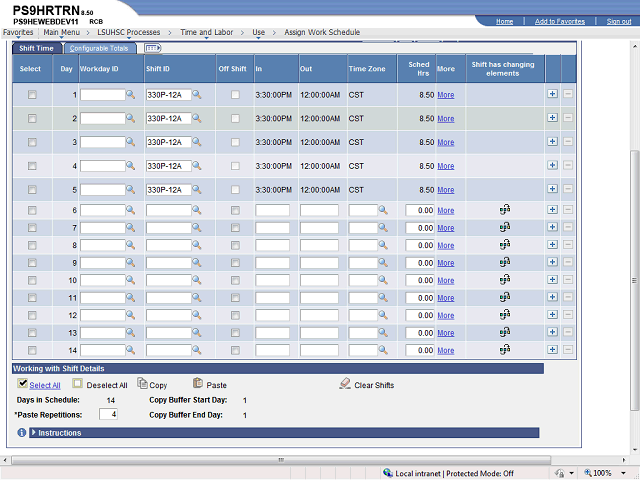This screenshot has height=480, width=640.
Task: Click the Sign out link
Action: (619, 21)
